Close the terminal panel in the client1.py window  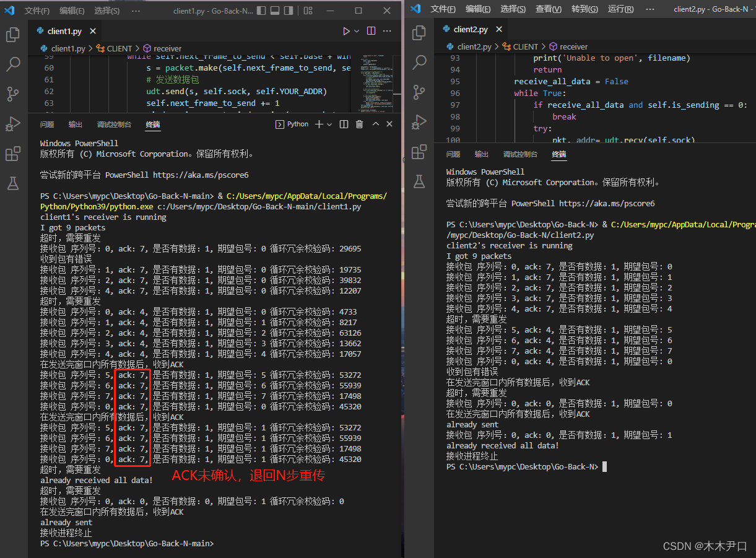tap(389, 124)
